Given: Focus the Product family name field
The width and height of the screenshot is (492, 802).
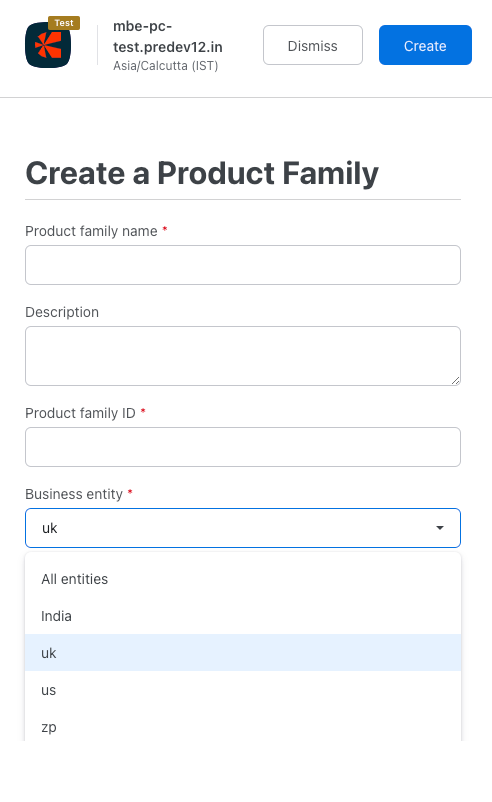Looking at the screenshot, I should [x=243, y=265].
